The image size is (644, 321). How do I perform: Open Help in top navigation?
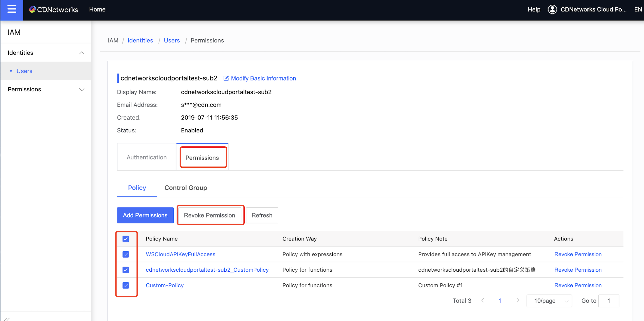[534, 9]
